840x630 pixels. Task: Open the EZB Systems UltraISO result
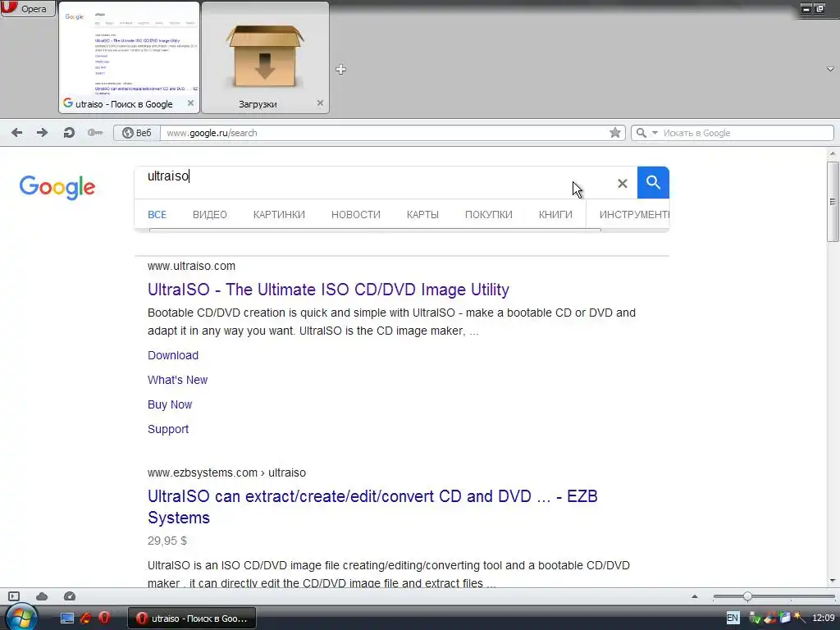click(372, 507)
